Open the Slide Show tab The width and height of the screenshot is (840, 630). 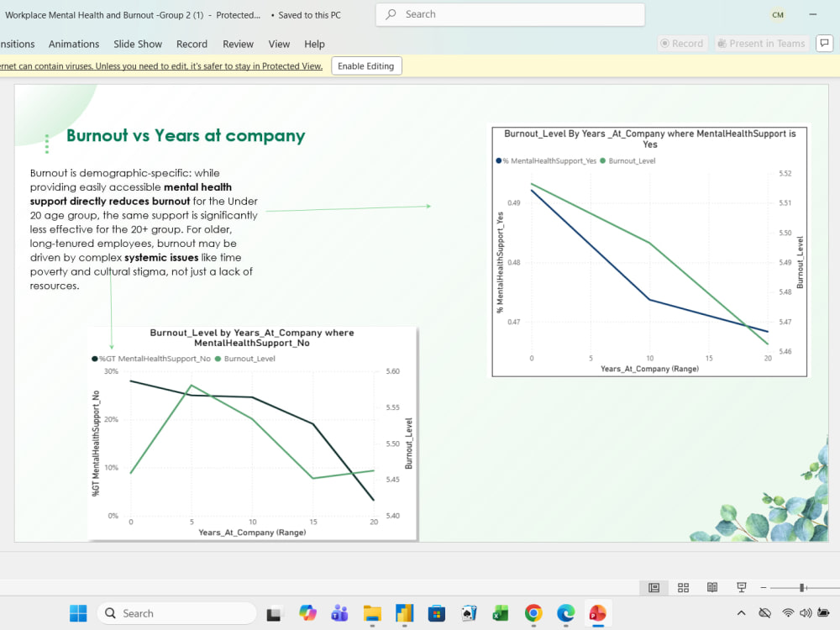[138, 44]
